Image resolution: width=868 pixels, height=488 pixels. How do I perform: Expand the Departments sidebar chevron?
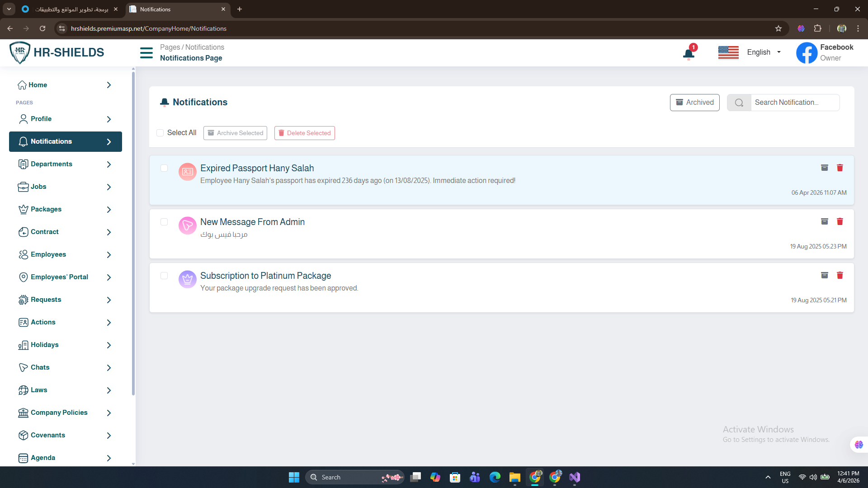coord(109,164)
